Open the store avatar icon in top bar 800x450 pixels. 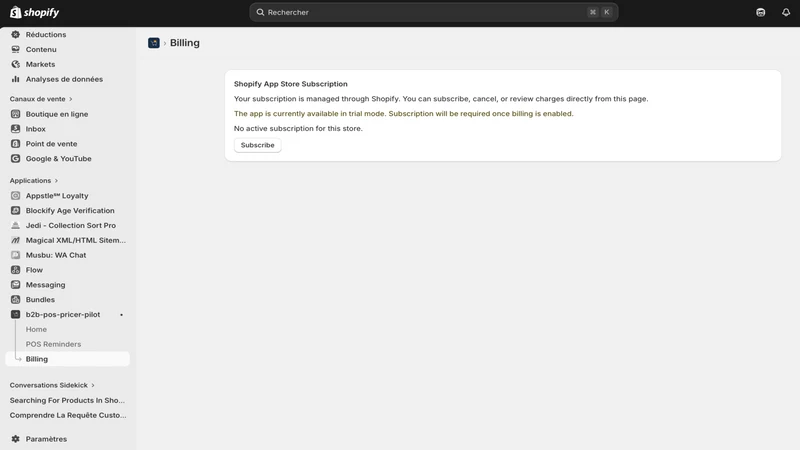tap(761, 12)
